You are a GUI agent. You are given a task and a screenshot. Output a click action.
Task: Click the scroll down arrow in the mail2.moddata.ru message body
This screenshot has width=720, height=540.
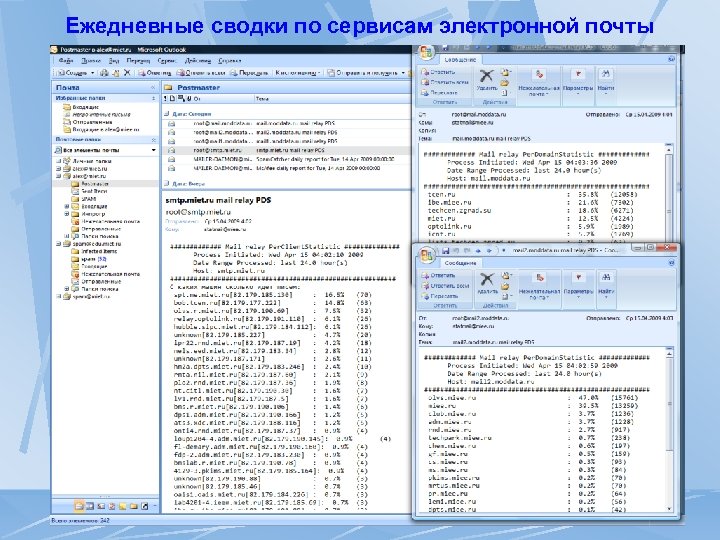(x=669, y=509)
